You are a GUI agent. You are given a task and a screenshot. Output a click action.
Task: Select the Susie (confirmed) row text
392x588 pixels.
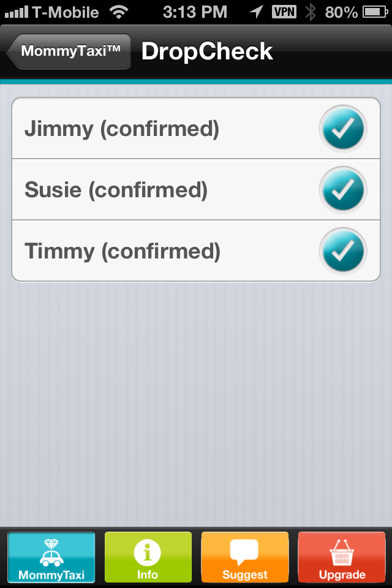point(116,190)
